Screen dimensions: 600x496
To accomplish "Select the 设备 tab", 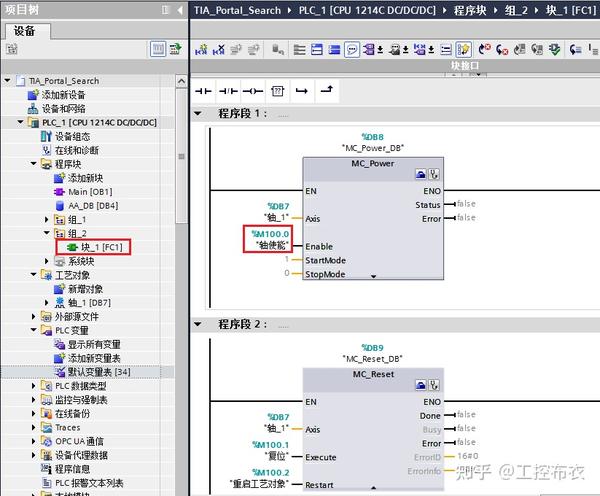I will coord(25,31).
